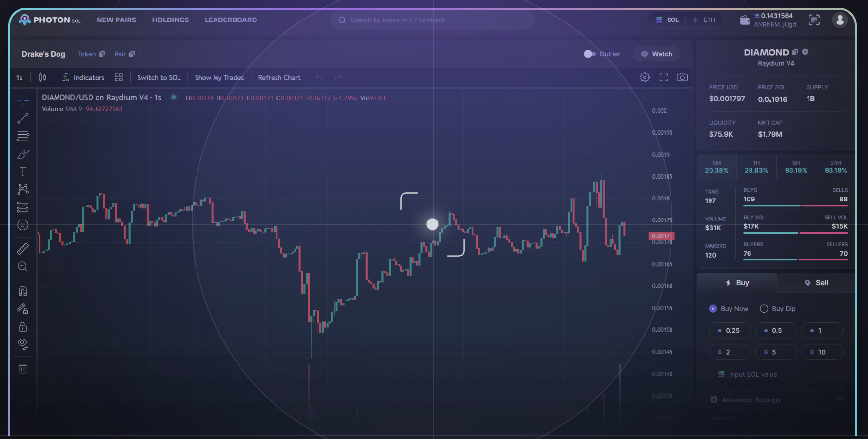868x439 pixels.
Task: Choose the 0.5 SOL quick-buy amount
Action: pos(776,330)
